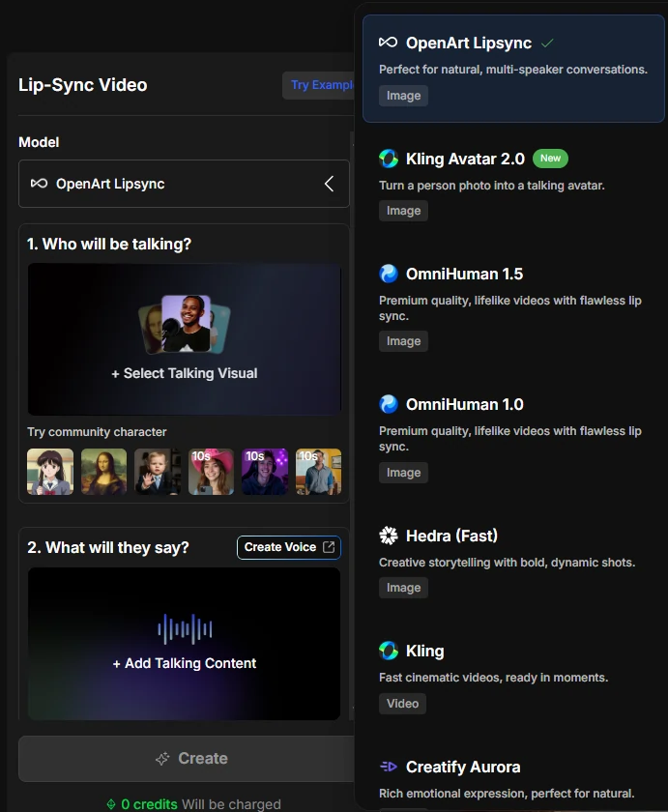Select the OmniHuman 1.5 model
The width and height of the screenshot is (668, 812).
click(x=513, y=307)
